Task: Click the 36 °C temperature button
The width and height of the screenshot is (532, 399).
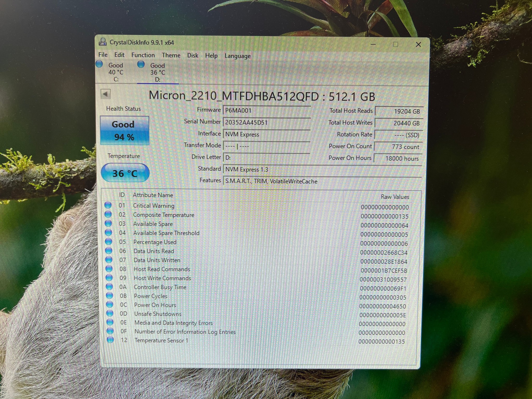Action: (x=125, y=173)
